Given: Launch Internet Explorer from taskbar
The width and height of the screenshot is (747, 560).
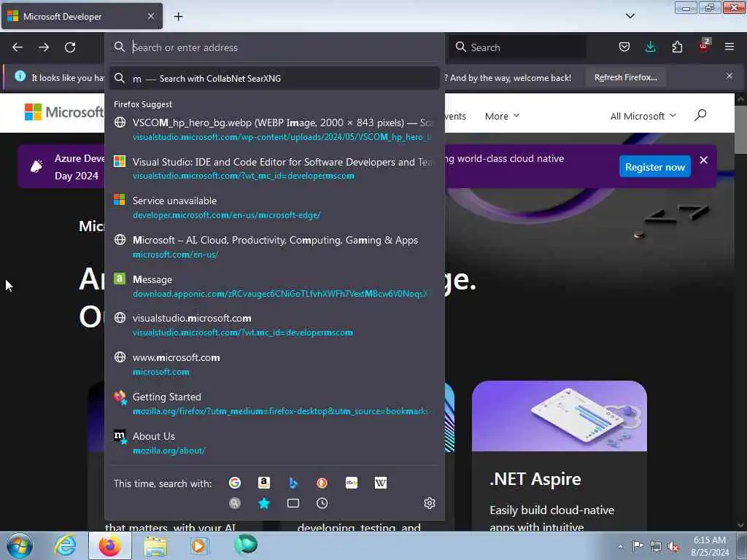Looking at the screenshot, I should pos(65,545).
